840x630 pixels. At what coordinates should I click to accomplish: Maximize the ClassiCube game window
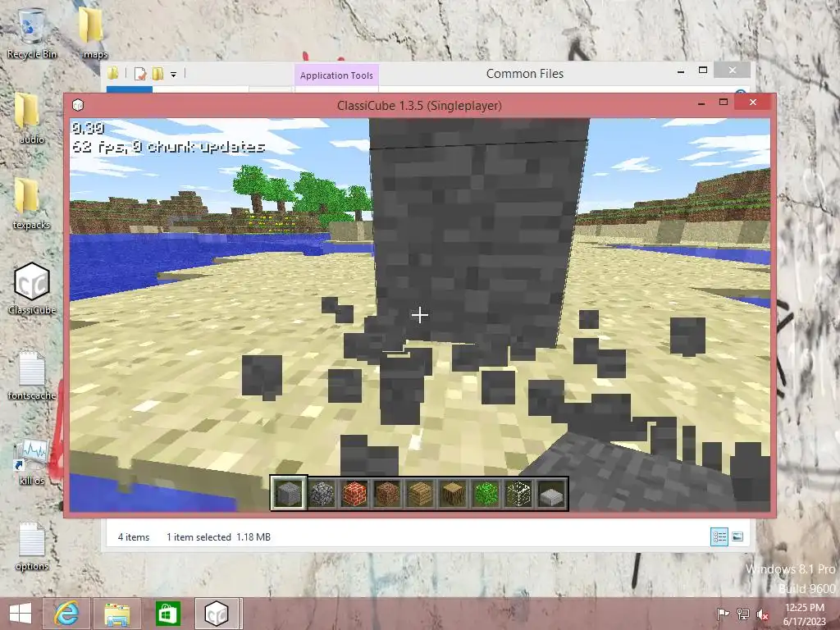tap(724, 102)
